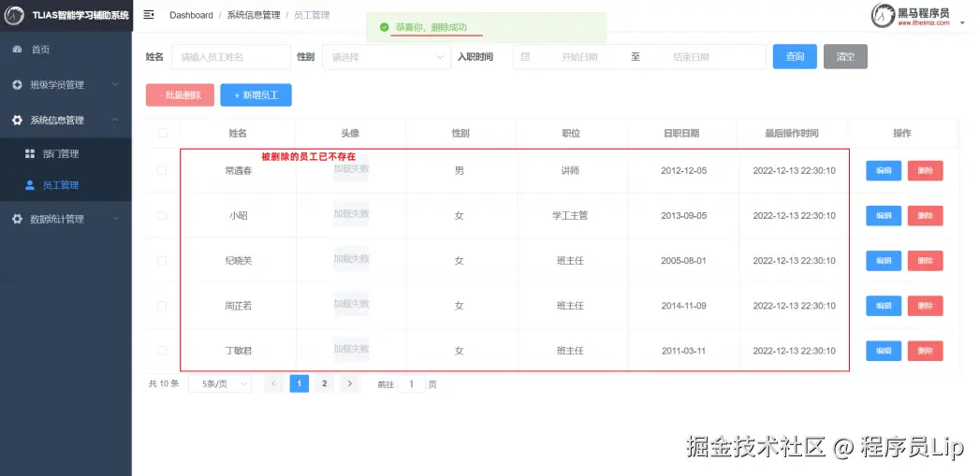Image resolution: width=980 pixels, height=476 pixels.
Task: Click the 姓名 column header
Action: [238, 133]
